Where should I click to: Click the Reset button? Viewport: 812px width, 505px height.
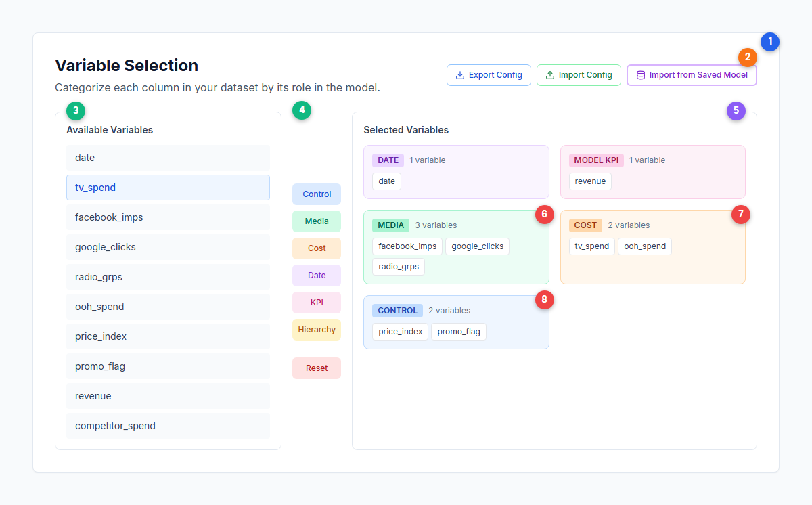click(x=317, y=368)
